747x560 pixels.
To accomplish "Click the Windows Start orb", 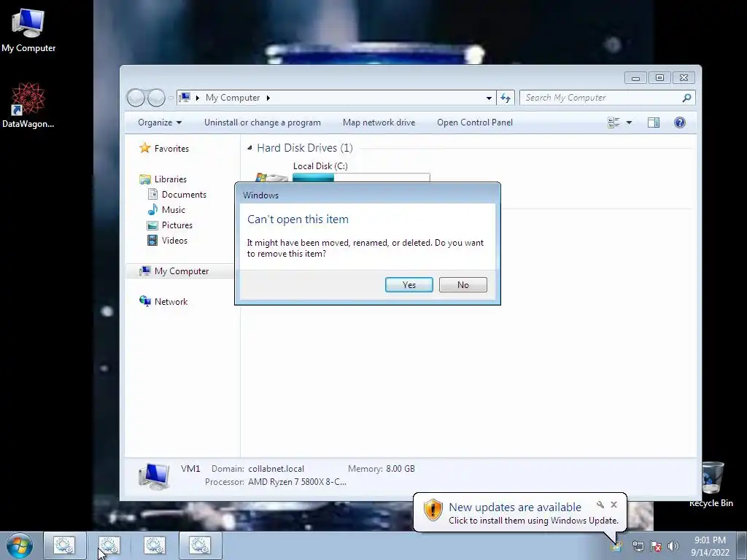I will click(20, 545).
